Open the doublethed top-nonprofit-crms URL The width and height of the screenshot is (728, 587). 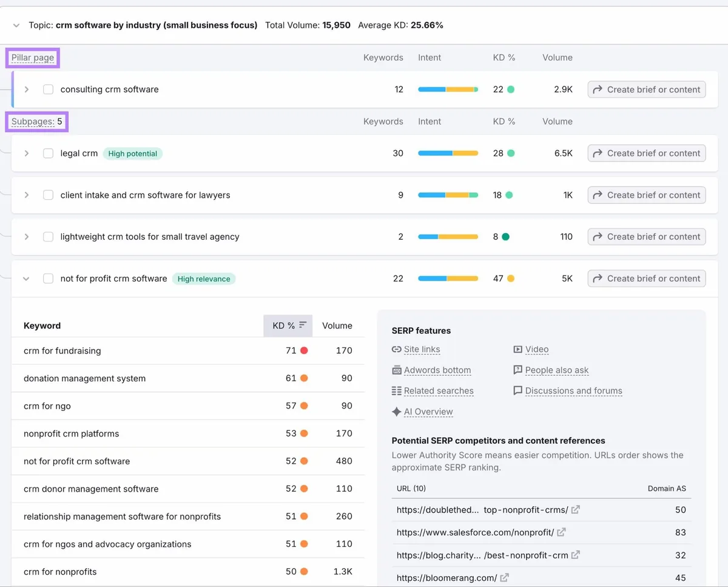click(x=482, y=510)
